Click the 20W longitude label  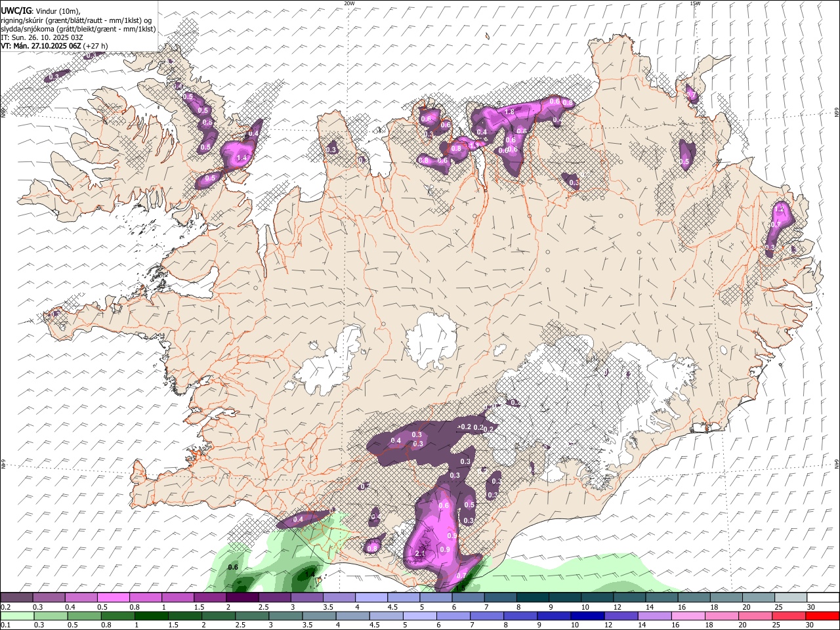tap(349, 3)
